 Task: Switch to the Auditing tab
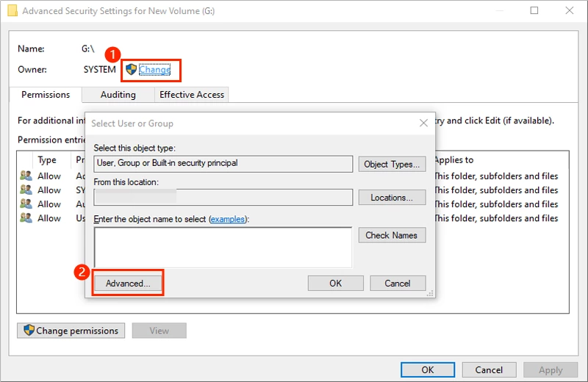118,95
